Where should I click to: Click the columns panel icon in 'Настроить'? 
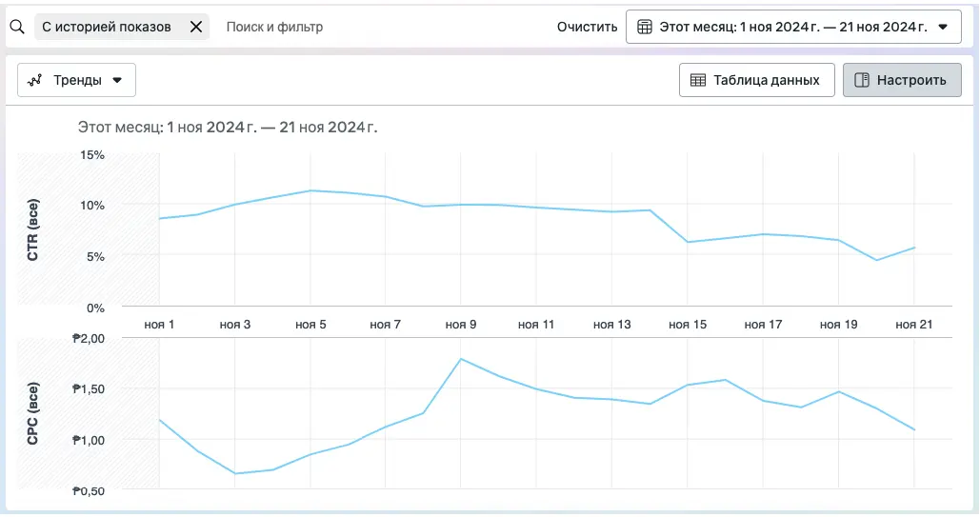pos(862,80)
